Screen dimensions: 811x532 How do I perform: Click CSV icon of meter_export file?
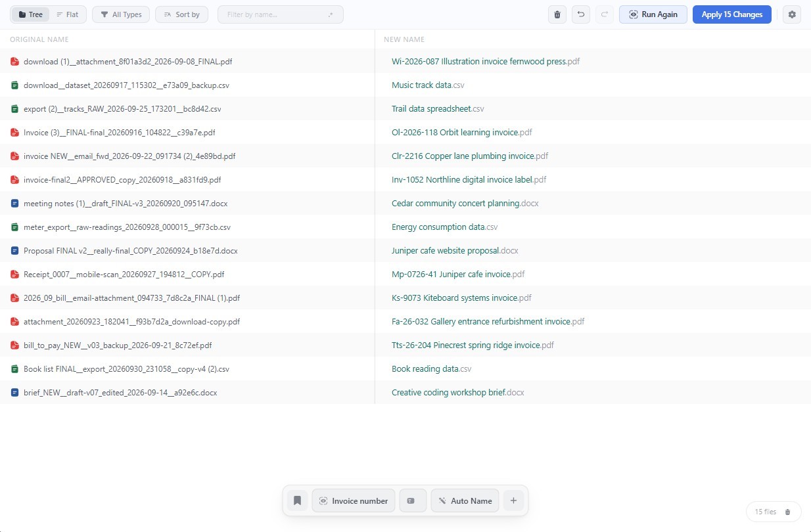point(14,227)
